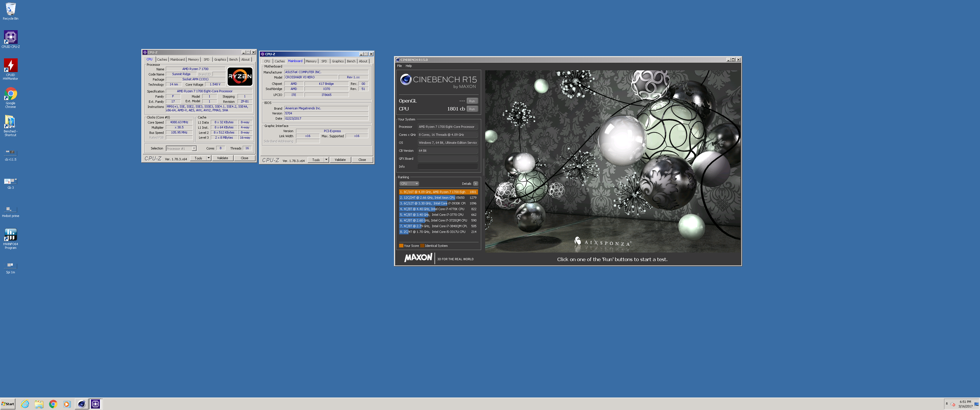The height and width of the screenshot is (410, 980).
Task: Run the CPU test in Cinebench
Action: [x=472, y=109]
